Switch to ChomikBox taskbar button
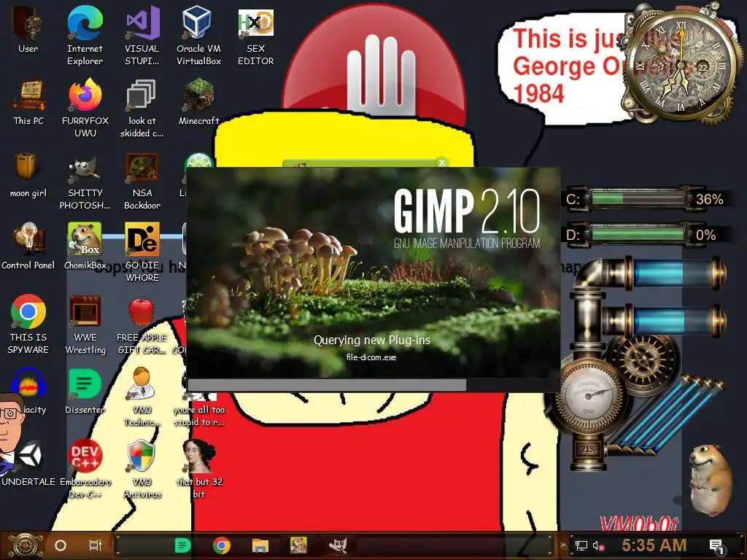Viewport: 747px width, 560px height. click(298, 545)
